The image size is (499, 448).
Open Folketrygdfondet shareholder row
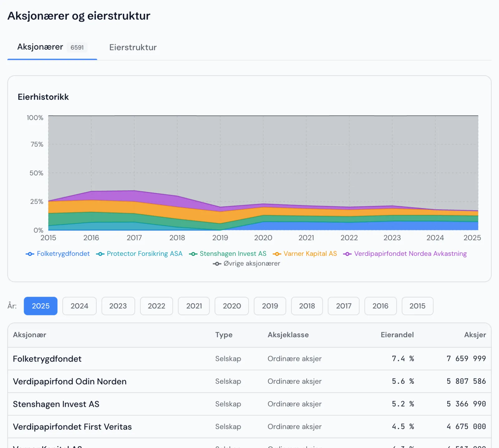pos(249,359)
